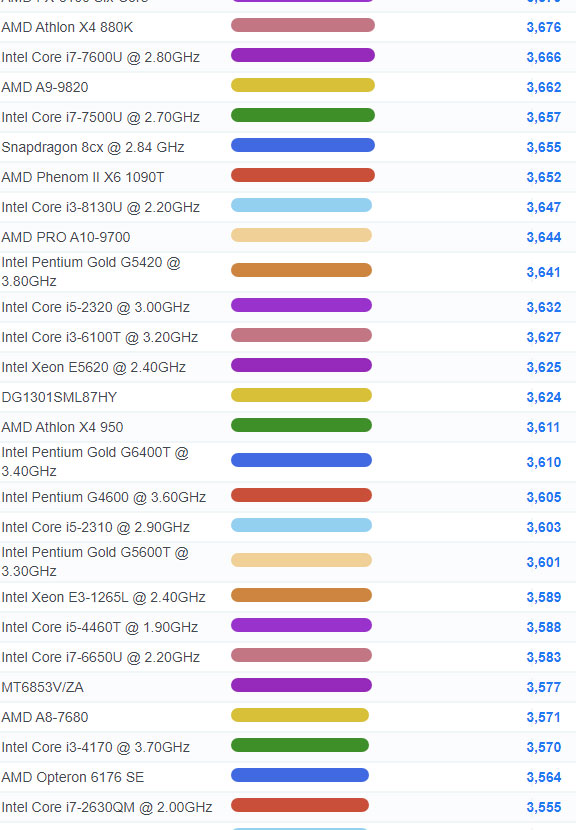The image size is (576, 830).
Task: Click the yellow bar for AMD A9-9820
Action: (x=303, y=85)
